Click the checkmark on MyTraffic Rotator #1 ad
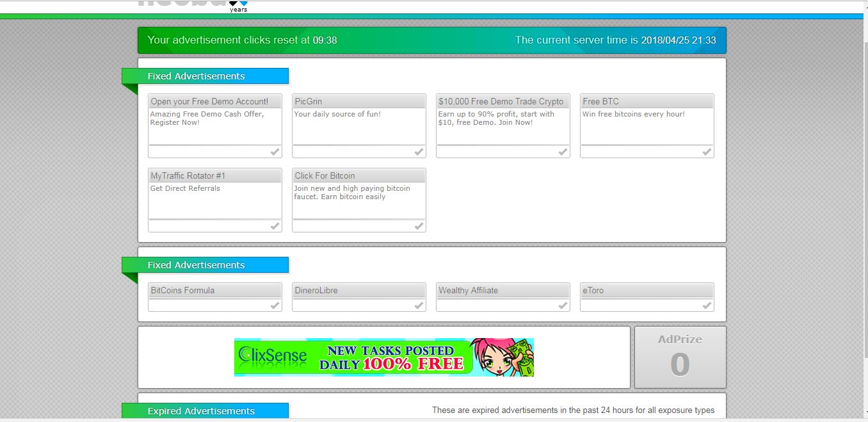 275,226
